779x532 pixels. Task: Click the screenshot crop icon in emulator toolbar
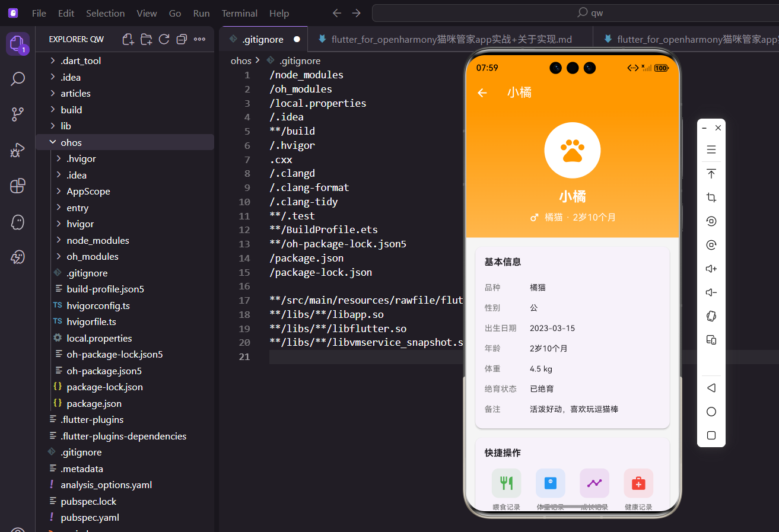pyautogui.click(x=711, y=197)
